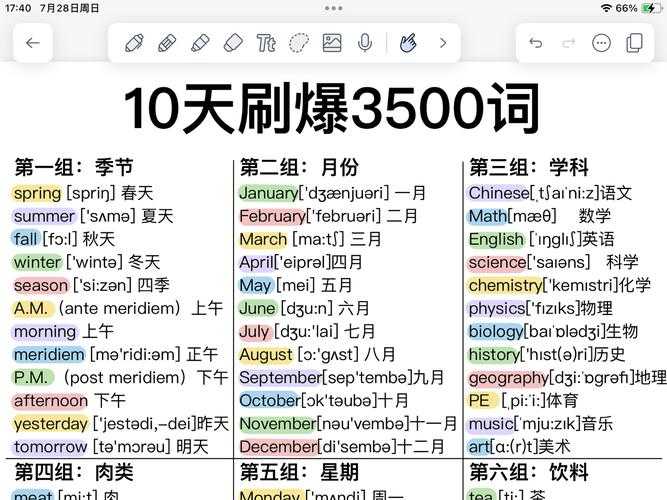Go back with the left arrow button
667x500 pixels.
tap(33, 43)
